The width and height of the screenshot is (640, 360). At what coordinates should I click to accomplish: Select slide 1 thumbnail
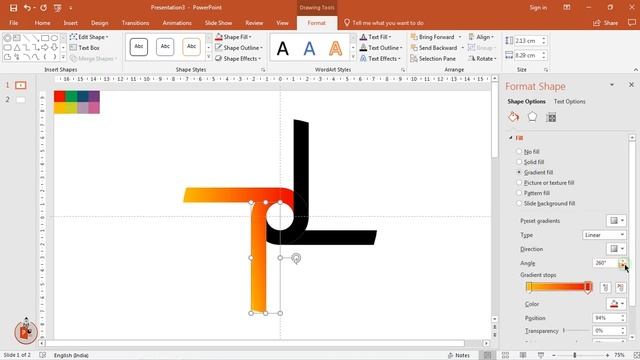[20, 85]
